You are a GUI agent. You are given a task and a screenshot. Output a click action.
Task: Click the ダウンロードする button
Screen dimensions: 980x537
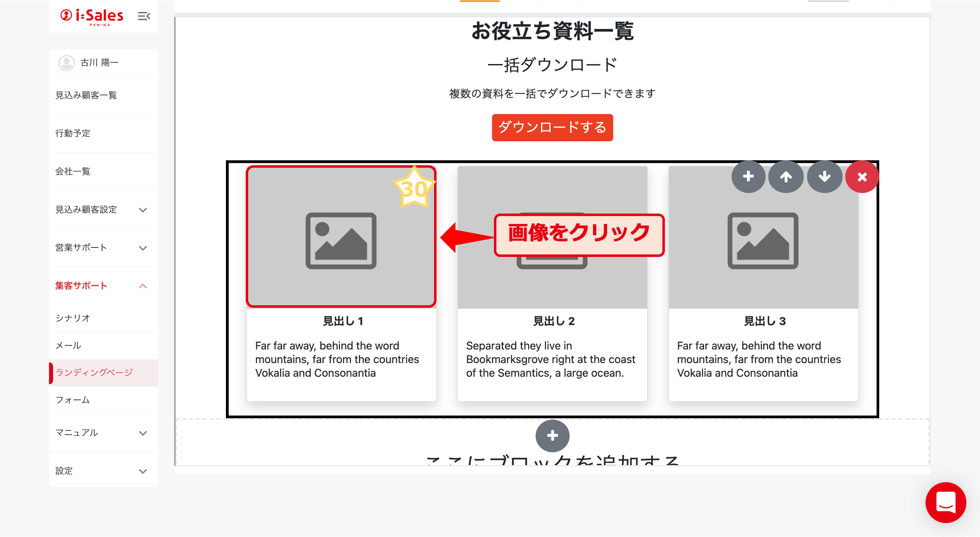coord(552,128)
